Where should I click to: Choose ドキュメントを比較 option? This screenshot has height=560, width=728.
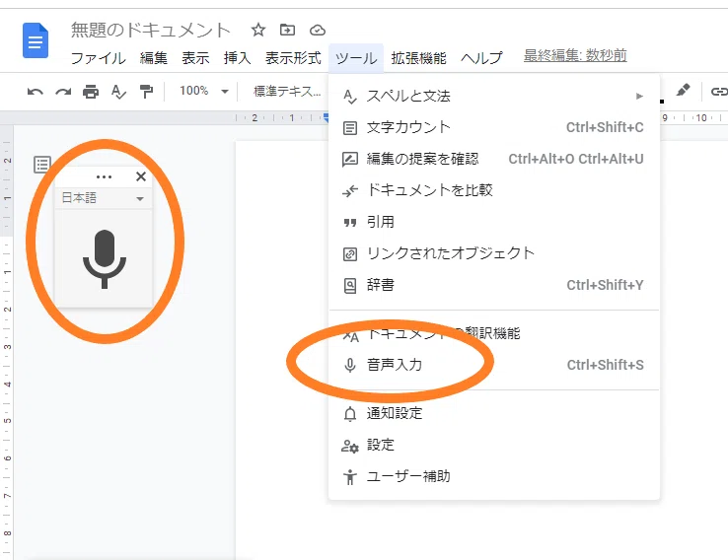494,190
